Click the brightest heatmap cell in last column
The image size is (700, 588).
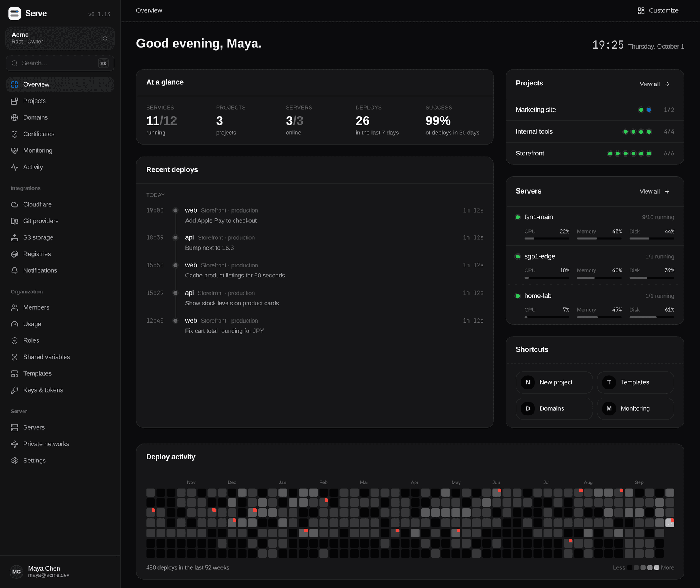click(670, 523)
